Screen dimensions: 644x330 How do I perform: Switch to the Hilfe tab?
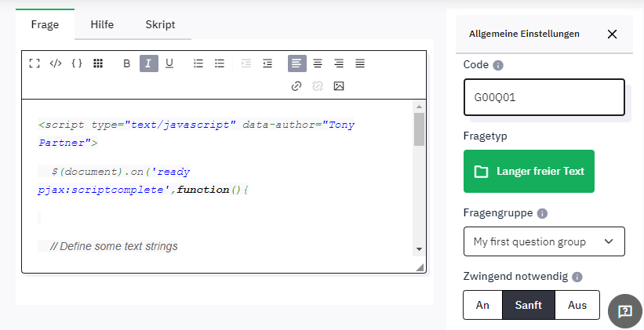[102, 24]
